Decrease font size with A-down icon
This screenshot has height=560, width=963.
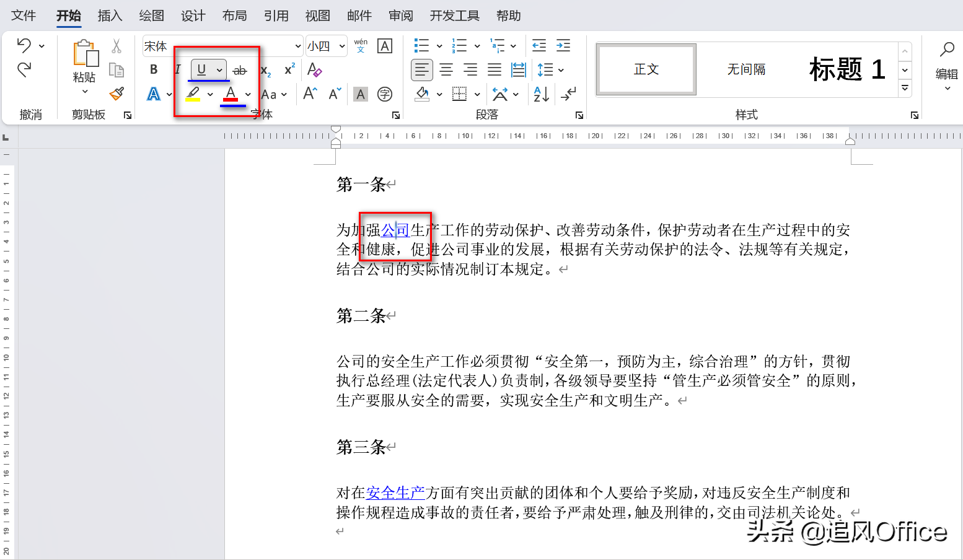pyautogui.click(x=335, y=94)
